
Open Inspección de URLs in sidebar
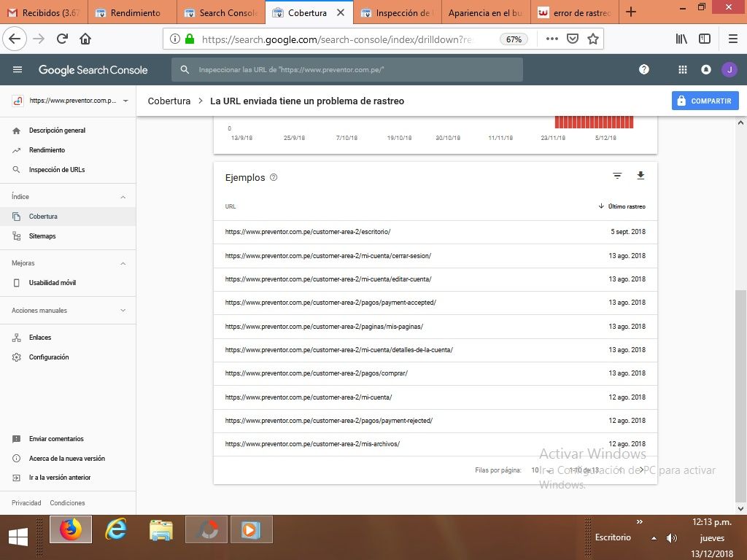(x=68, y=169)
